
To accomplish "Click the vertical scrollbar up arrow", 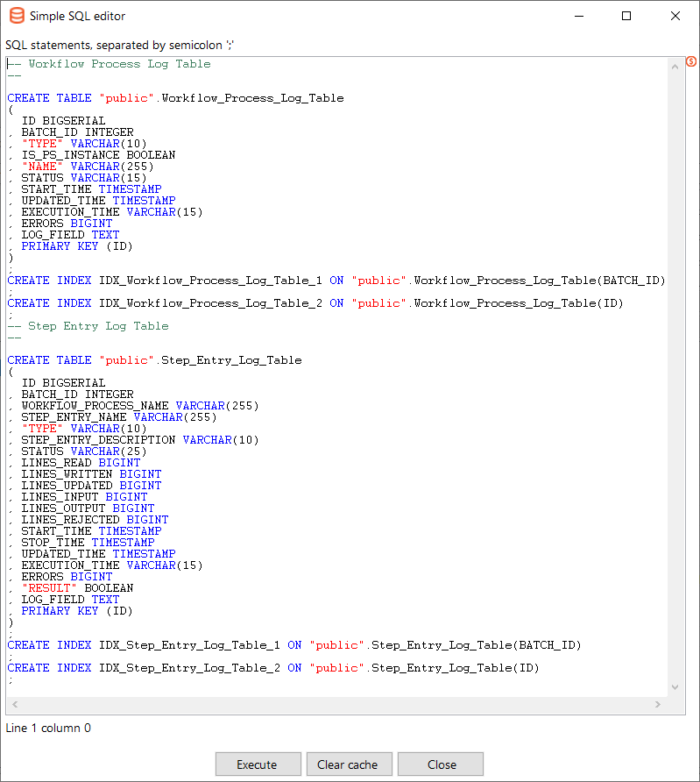I will tap(675, 64).
